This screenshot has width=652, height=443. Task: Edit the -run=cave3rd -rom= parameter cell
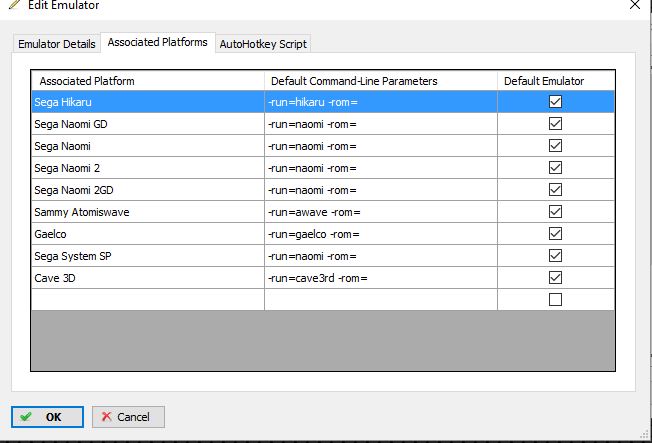(381, 278)
